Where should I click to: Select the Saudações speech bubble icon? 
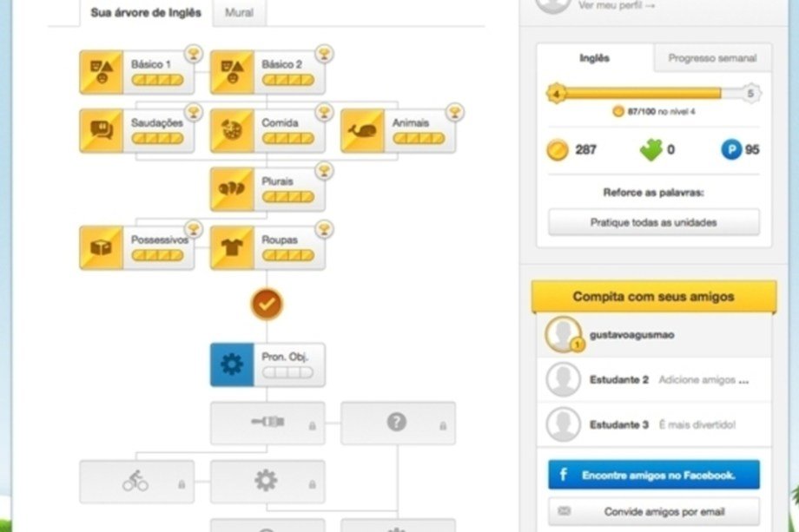tap(102, 131)
